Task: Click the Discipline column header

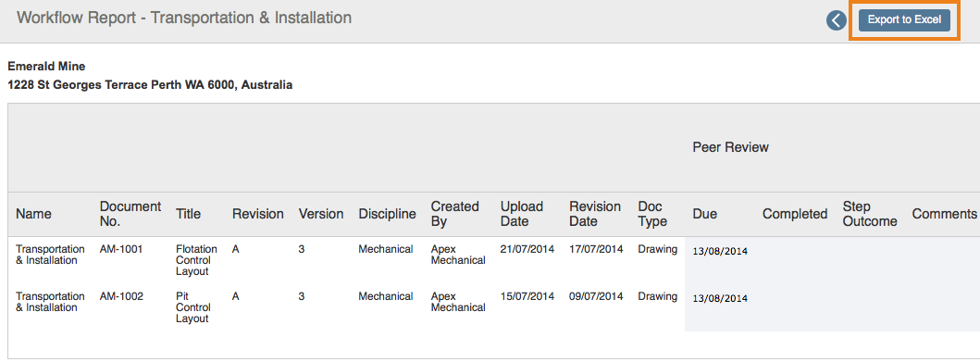Action: click(387, 214)
